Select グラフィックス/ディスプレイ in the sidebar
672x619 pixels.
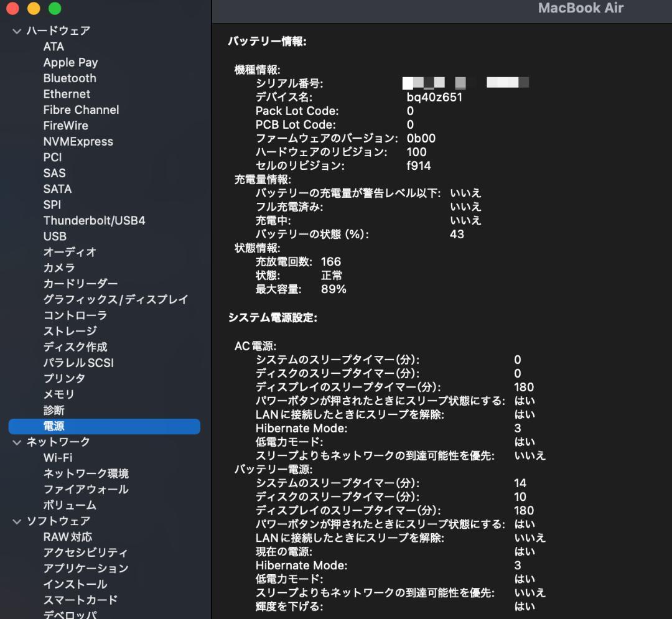coord(114,299)
